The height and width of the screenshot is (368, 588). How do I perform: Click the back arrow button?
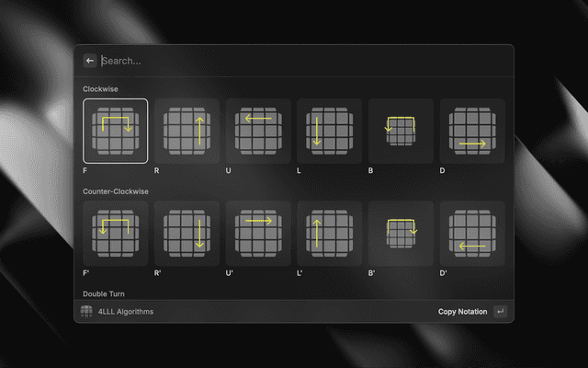click(x=90, y=61)
